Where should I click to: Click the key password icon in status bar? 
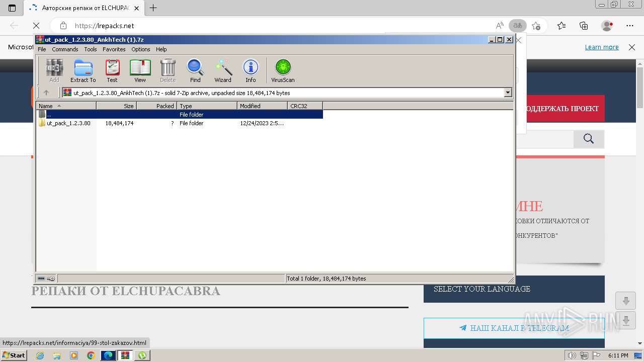click(51, 279)
